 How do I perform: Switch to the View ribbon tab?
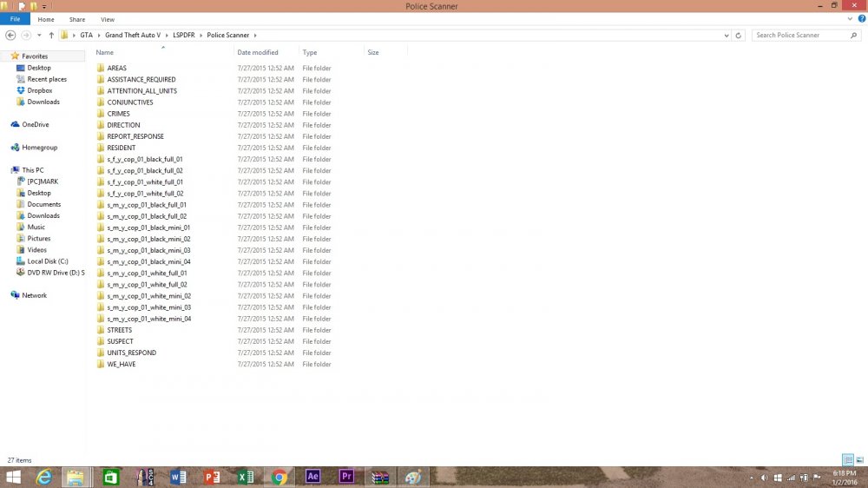pyautogui.click(x=108, y=19)
